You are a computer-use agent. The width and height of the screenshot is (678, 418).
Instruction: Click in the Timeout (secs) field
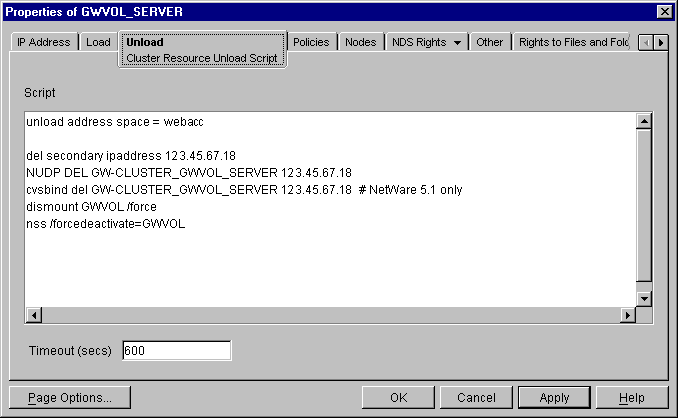tap(176, 350)
